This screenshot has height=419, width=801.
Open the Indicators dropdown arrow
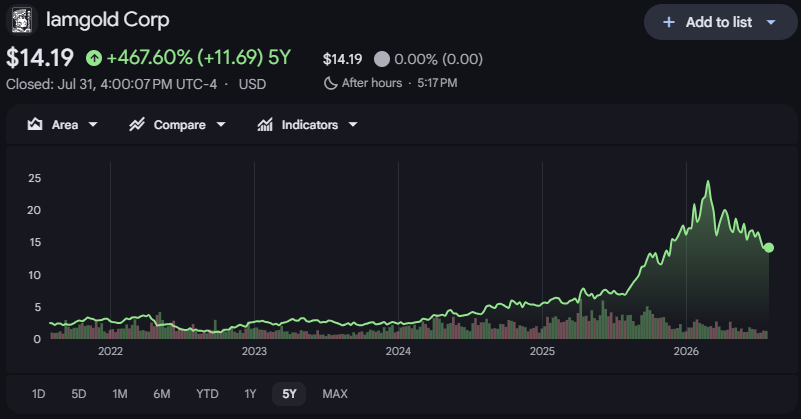pyautogui.click(x=353, y=124)
